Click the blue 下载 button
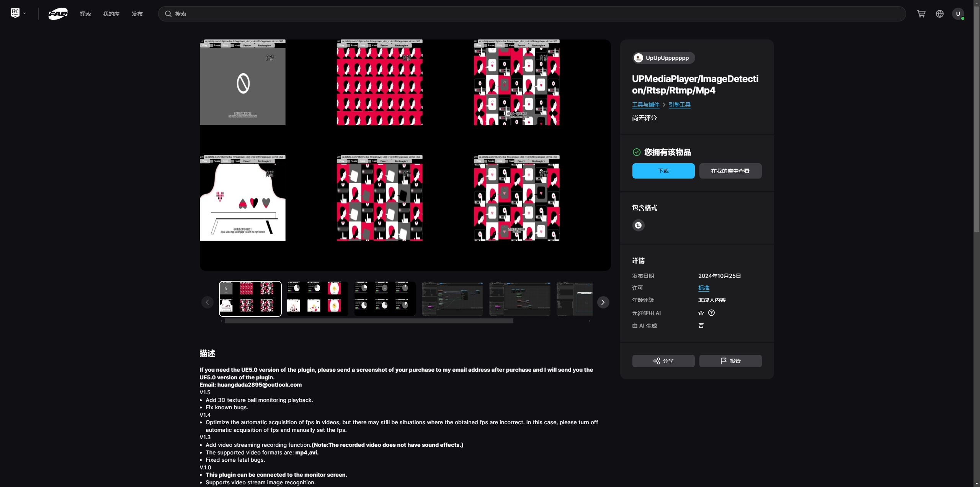Screen dimensions: 980x487 click(663, 171)
